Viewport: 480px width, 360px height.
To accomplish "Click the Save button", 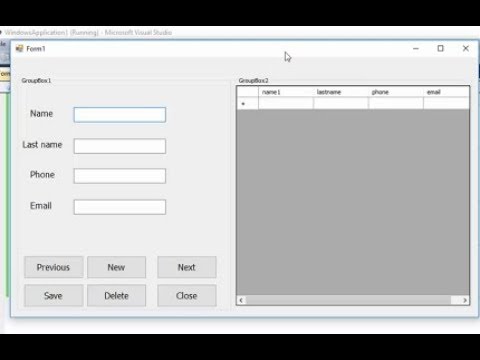I will pyautogui.click(x=53, y=296).
